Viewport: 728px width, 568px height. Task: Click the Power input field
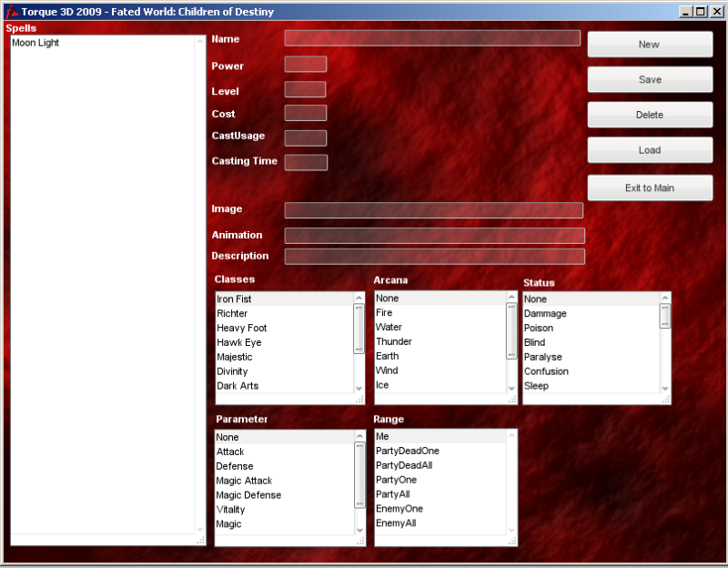click(x=306, y=65)
